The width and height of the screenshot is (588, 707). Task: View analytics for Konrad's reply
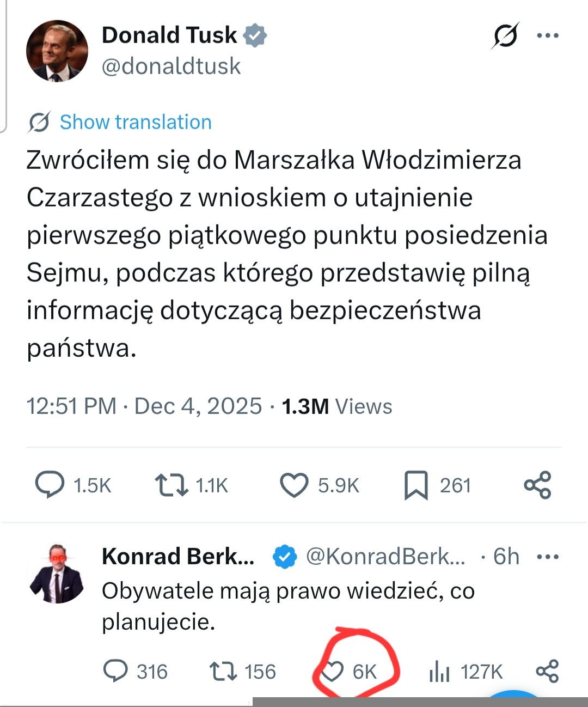pyautogui.click(x=439, y=672)
